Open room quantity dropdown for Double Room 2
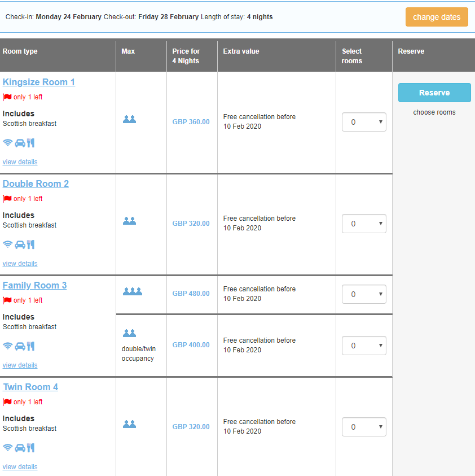Viewport: 475px width, 476px height. [x=364, y=224]
